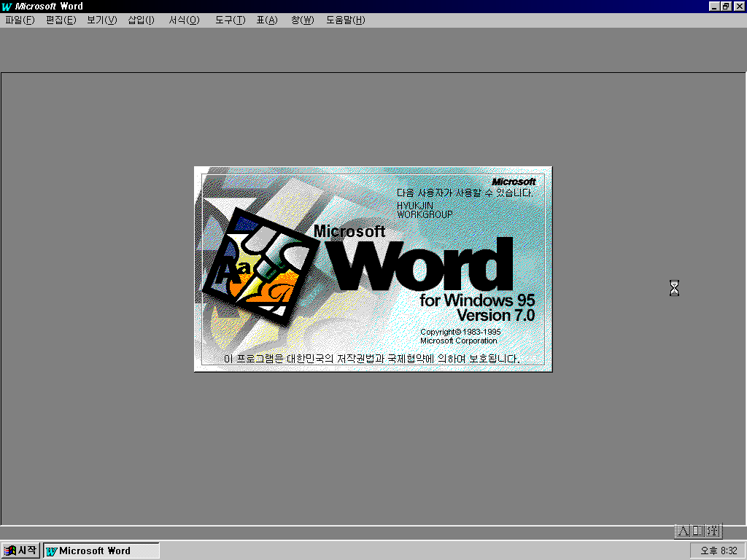Image resolution: width=747 pixels, height=560 pixels.
Task: Open the 파일(F) menu
Action: coord(20,20)
